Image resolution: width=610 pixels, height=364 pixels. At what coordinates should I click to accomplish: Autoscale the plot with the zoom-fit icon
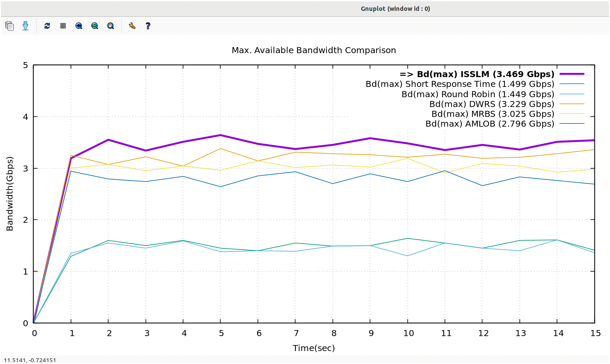[110, 26]
